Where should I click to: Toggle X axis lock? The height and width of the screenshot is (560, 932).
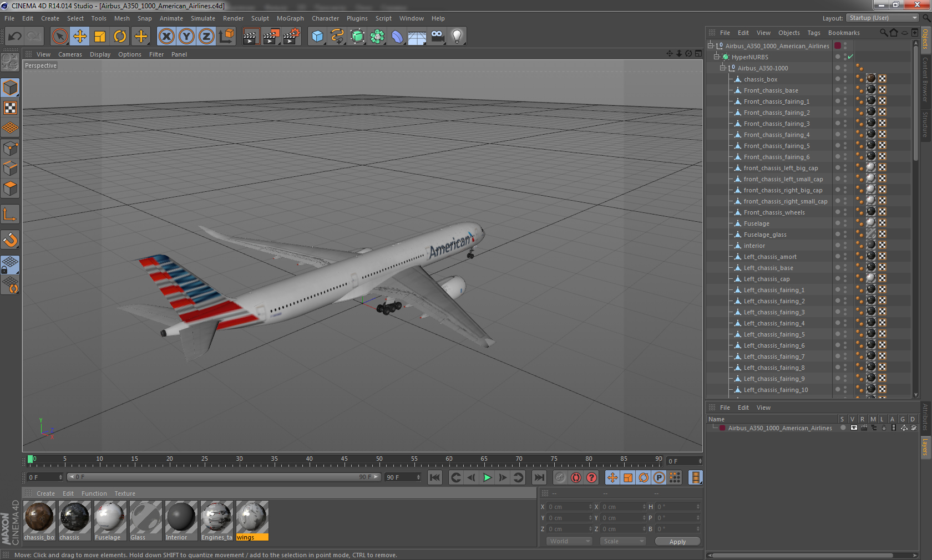pyautogui.click(x=166, y=37)
